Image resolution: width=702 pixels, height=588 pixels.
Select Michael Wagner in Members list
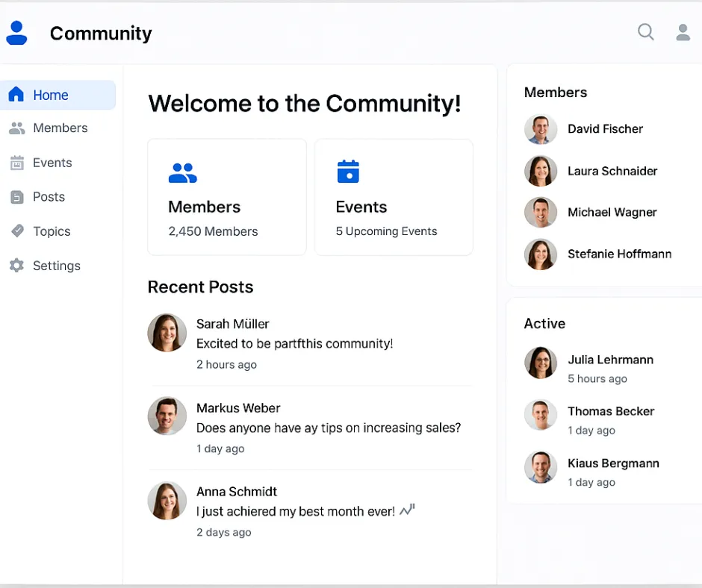[x=612, y=213]
